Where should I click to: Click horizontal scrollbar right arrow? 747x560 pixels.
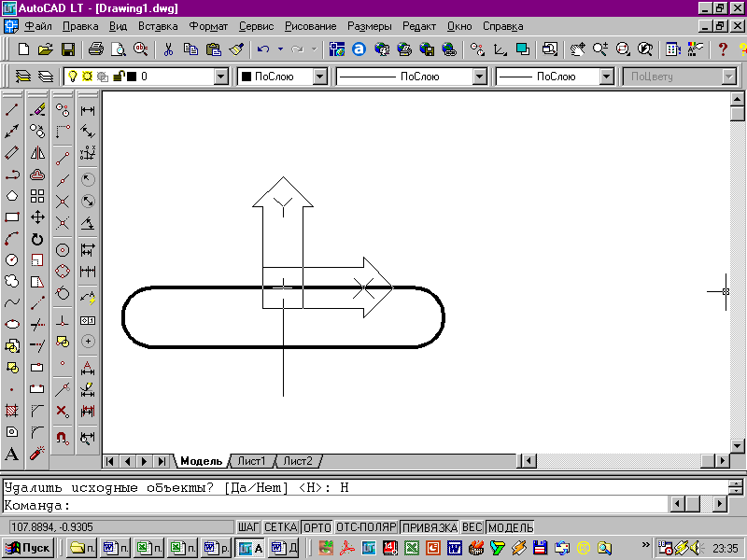[722, 461]
